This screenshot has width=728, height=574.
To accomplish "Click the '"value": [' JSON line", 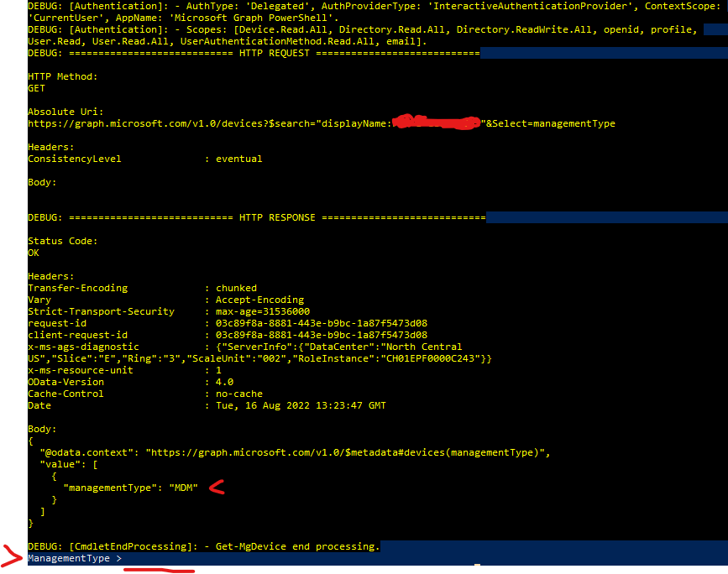I will pyautogui.click(x=69, y=465).
